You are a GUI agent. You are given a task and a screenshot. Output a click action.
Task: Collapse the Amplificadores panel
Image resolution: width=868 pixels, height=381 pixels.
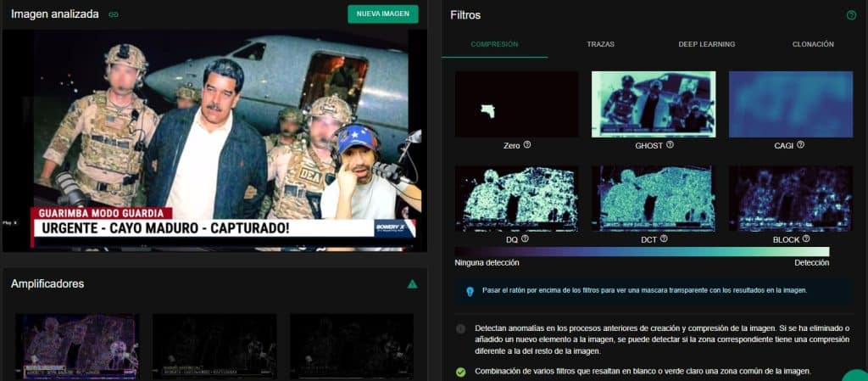pos(412,283)
